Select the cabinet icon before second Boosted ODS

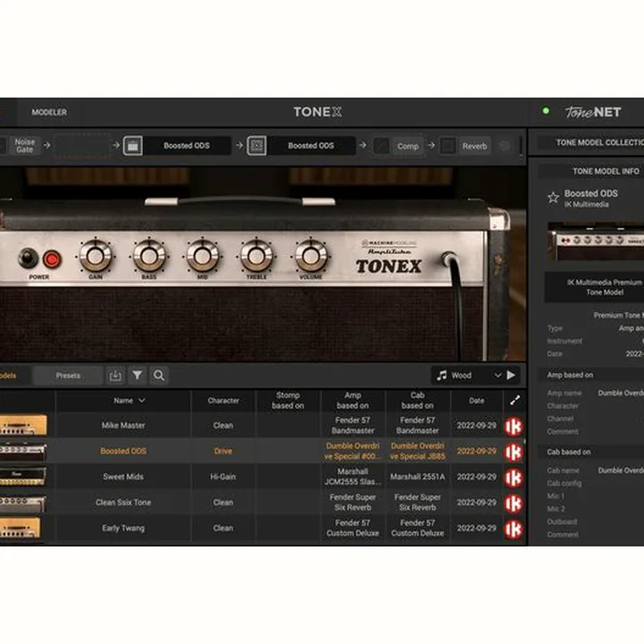click(257, 146)
